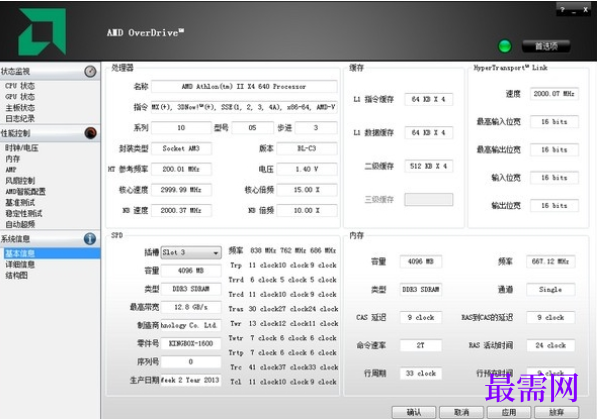This screenshot has height=419, width=597.
Task: Click the 行周期 33 clock field
Action: pyautogui.click(x=421, y=373)
